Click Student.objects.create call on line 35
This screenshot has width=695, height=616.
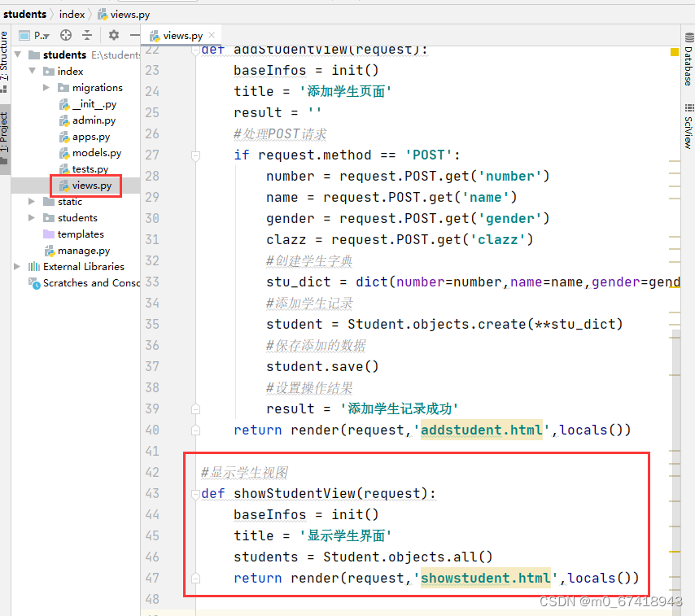coord(485,324)
